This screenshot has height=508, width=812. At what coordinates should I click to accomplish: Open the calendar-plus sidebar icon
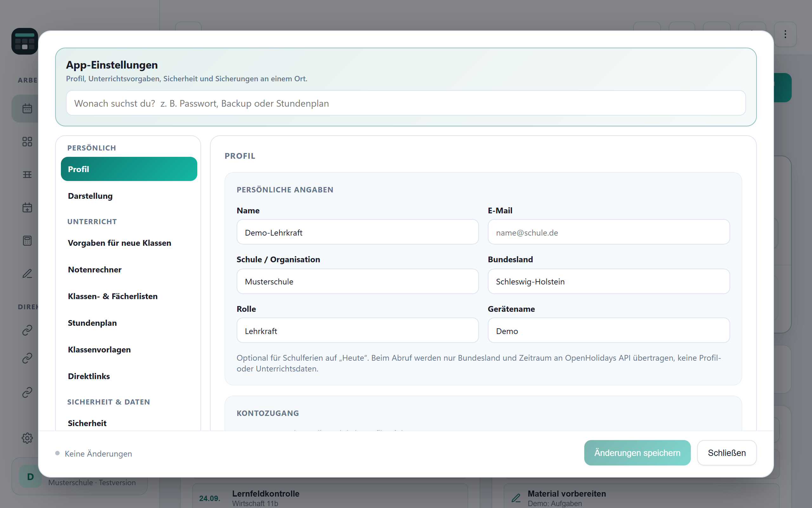pos(27,207)
